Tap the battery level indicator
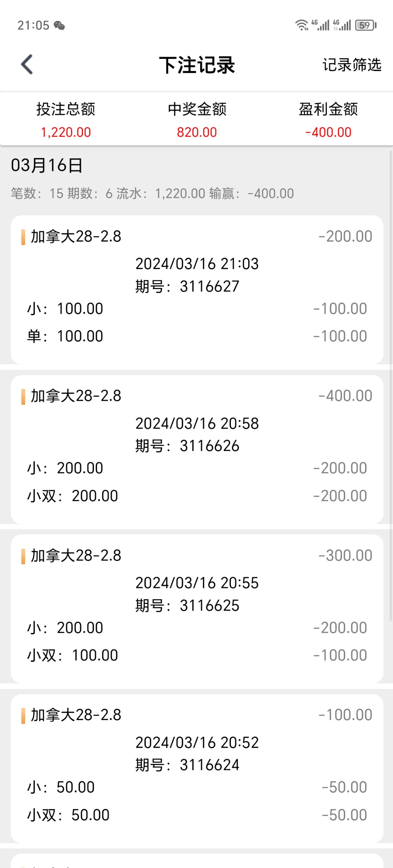The image size is (393, 868). coord(366,25)
